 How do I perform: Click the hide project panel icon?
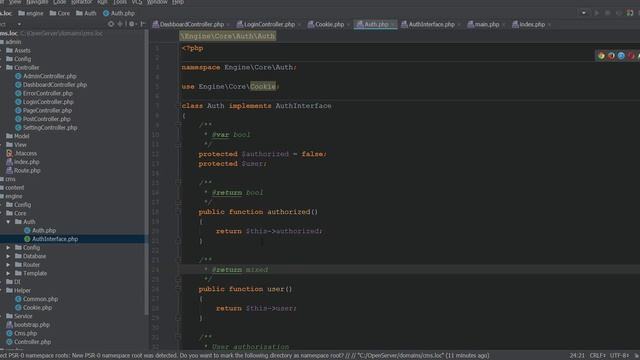coord(142,24)
